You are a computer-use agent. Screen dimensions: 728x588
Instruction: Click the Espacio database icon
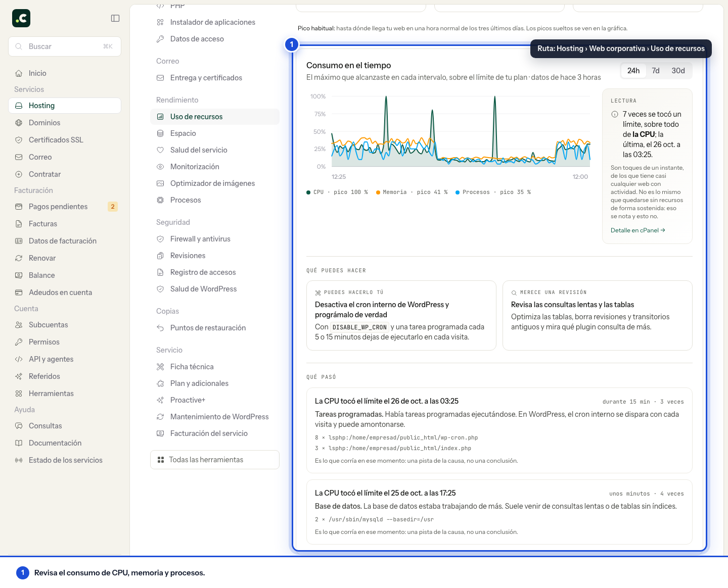coord(160,133)
